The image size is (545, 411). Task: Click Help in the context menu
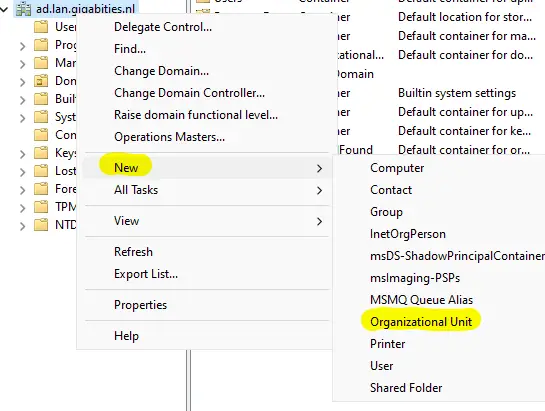point(126,336)
